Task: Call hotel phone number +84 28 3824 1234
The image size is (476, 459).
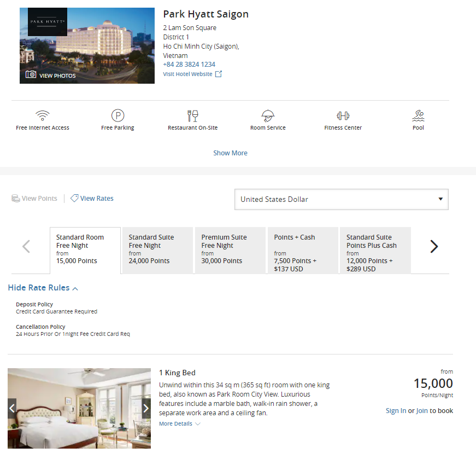Action: point(189,65)
